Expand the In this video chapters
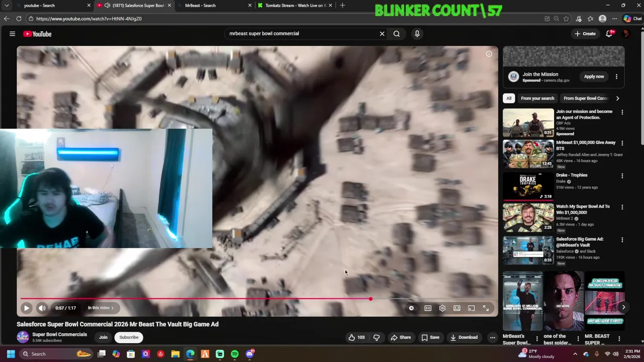Viewport: 644px width, 362px height. click(x=101, y=308)
